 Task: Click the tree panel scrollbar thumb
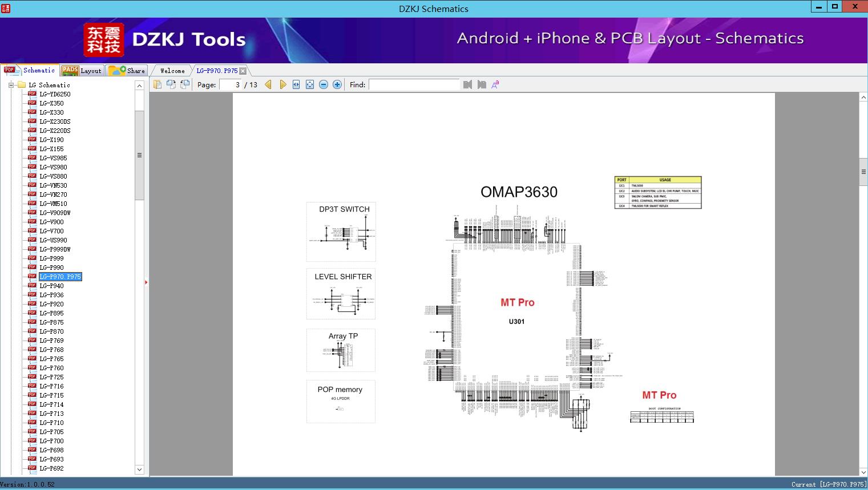(139, 155)
